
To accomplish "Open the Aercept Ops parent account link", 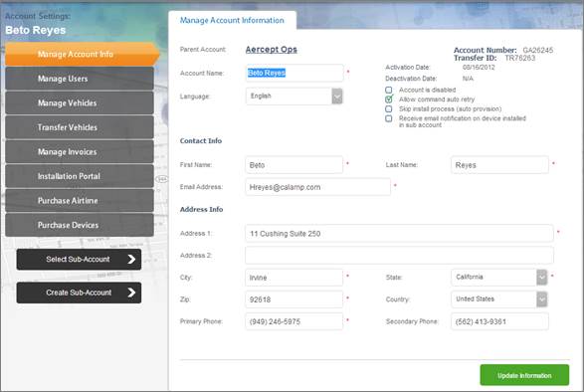I will coord(272,49).
